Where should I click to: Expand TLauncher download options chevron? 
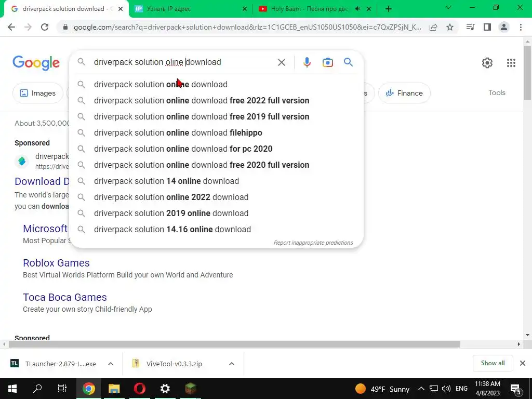point(111,364)
